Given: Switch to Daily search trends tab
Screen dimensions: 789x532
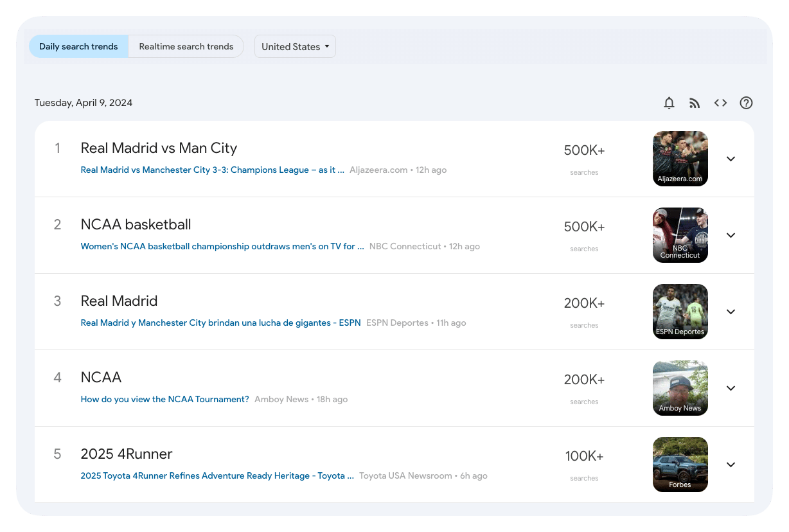Looking at the screenshot, I should click(78, 46).
